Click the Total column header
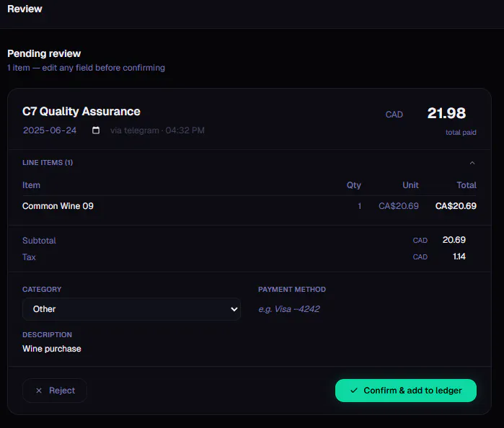Screen dimensions: 504x428 coord(467,185)
